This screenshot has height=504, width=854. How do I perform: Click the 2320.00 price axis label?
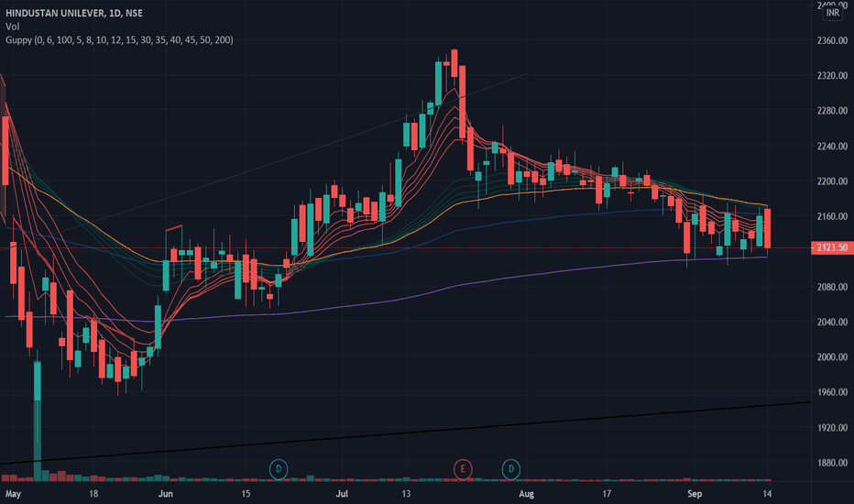(832, 75)
